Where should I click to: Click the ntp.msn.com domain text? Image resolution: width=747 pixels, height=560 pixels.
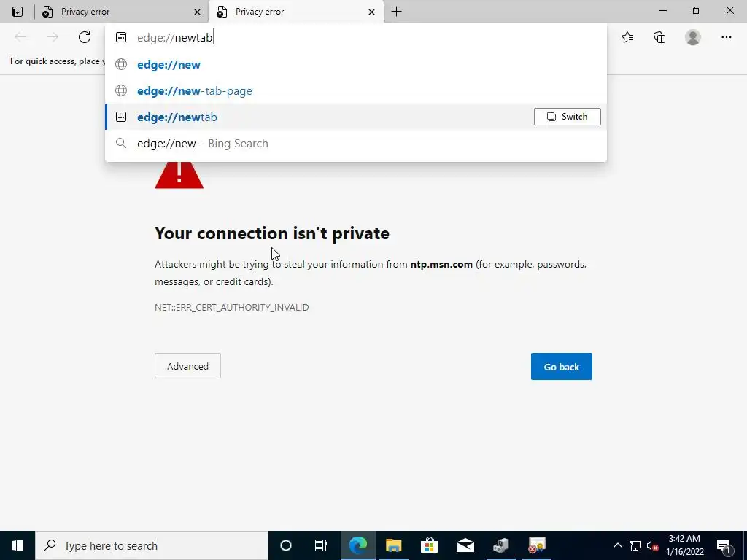(441, 264)
